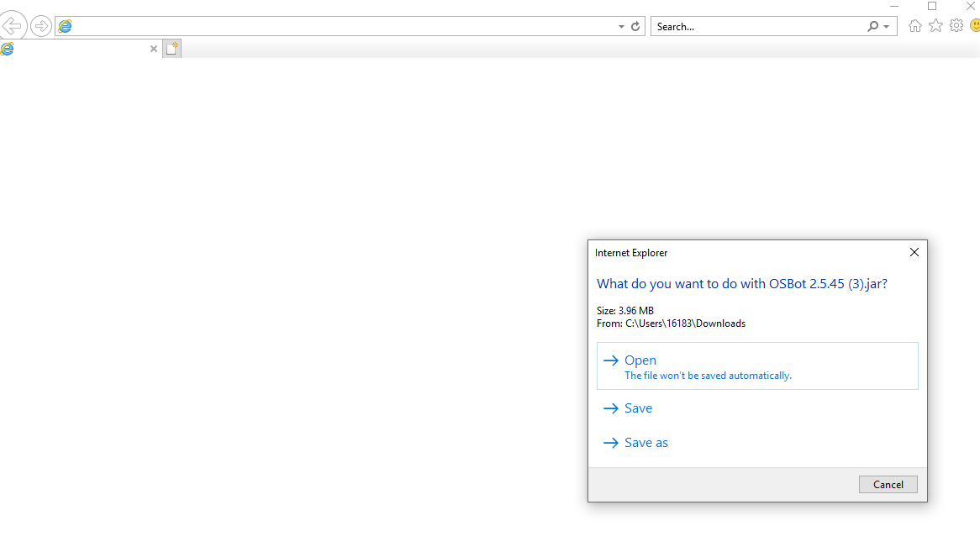Click the arrow icon beside Save as
Viewport: 980px width, 547px height.
611,443
